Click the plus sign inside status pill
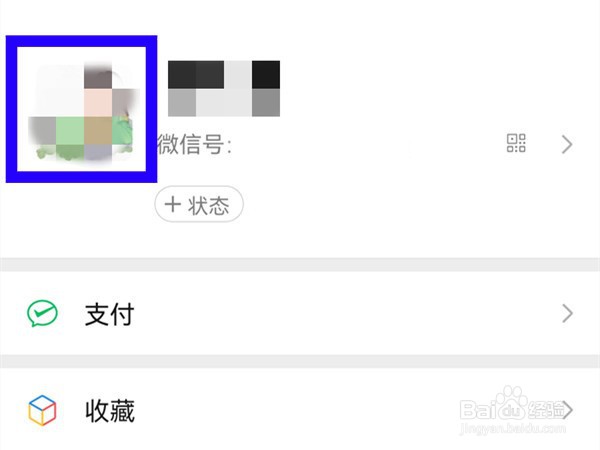The image size is (600, 450). coord(173,204)
